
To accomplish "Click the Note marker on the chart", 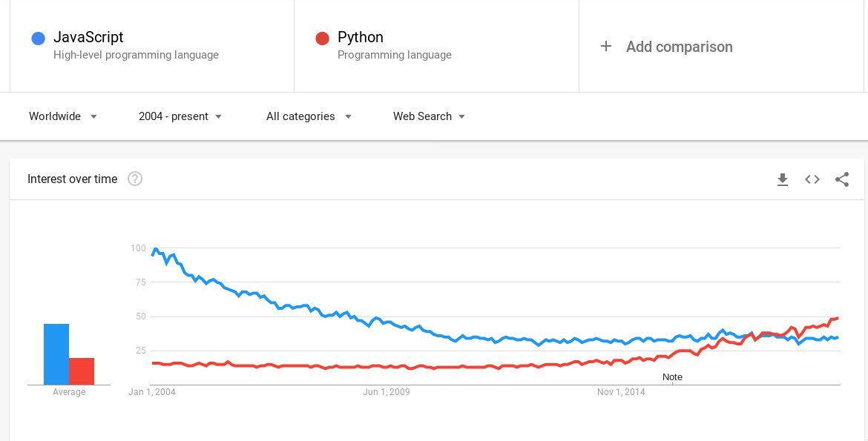I will tap(672, 377).
